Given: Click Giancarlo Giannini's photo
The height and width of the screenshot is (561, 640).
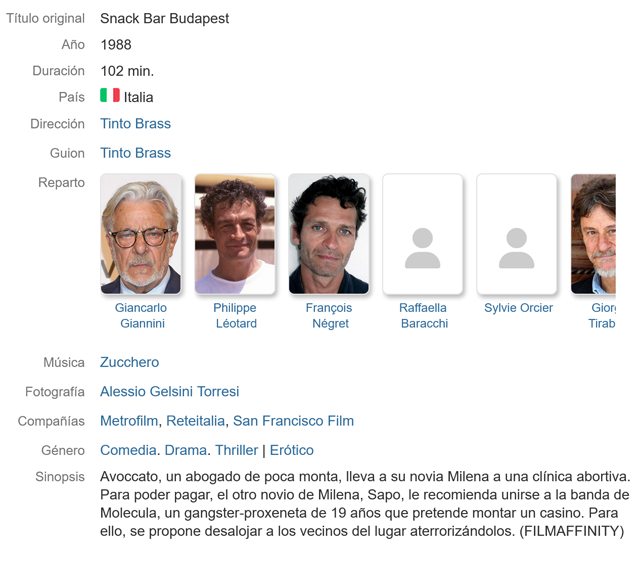Looking at the screenshot, I should tap(141, 234).
